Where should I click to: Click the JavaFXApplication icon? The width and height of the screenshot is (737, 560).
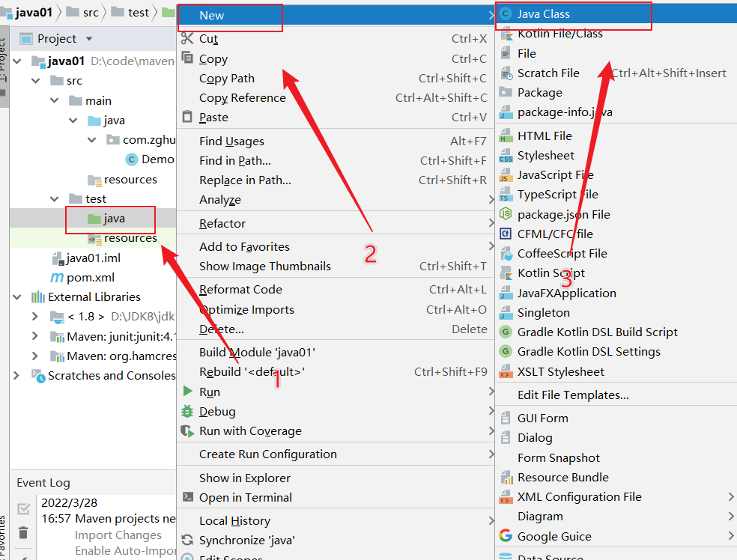point(506,293)
